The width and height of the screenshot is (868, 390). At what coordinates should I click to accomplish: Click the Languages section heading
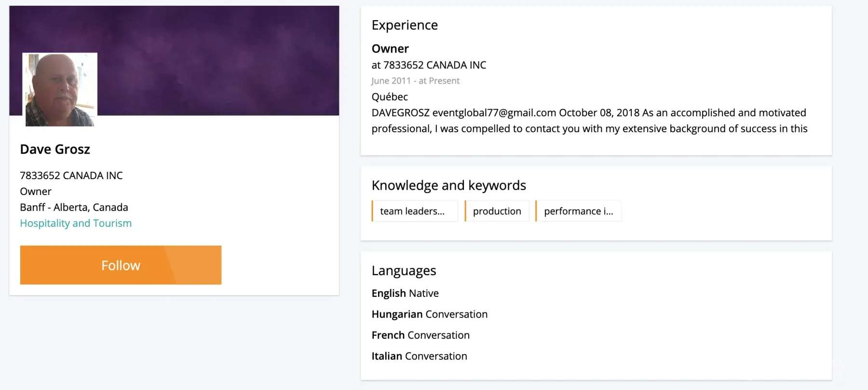point(404,270)
